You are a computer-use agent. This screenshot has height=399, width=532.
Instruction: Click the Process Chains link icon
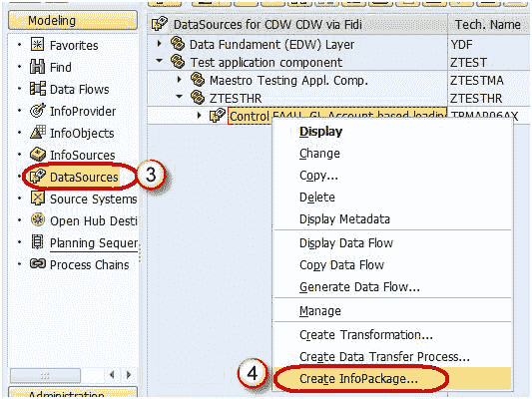click(38, 263)
